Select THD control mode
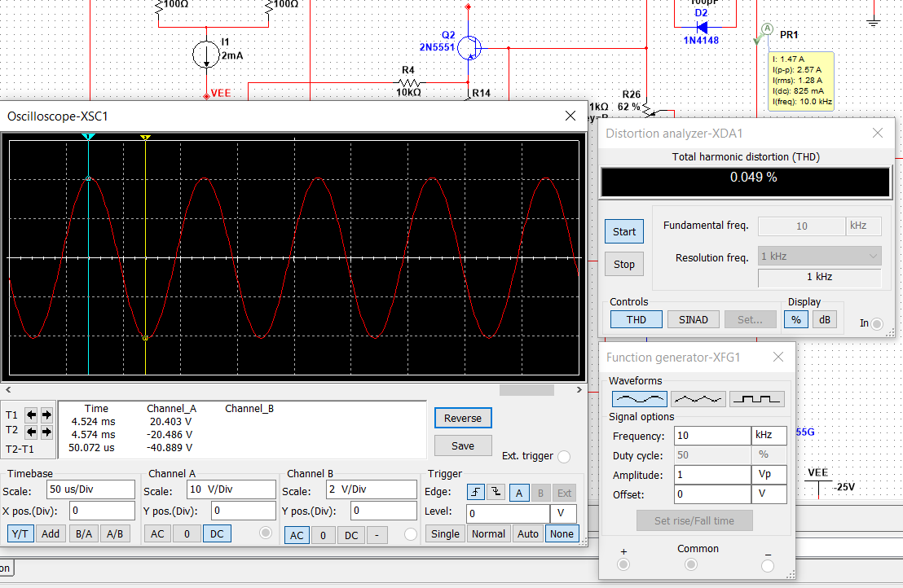903x588 pixels. 636,319
